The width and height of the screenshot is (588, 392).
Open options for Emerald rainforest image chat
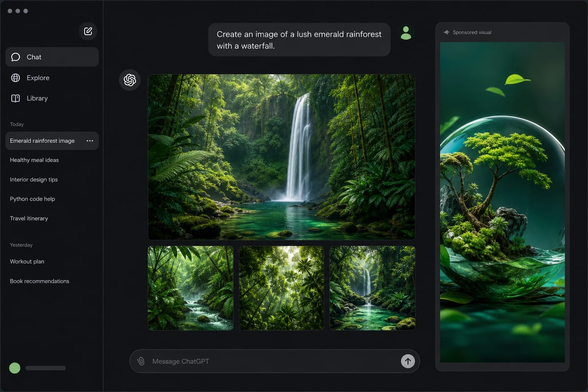click(90, 141)
